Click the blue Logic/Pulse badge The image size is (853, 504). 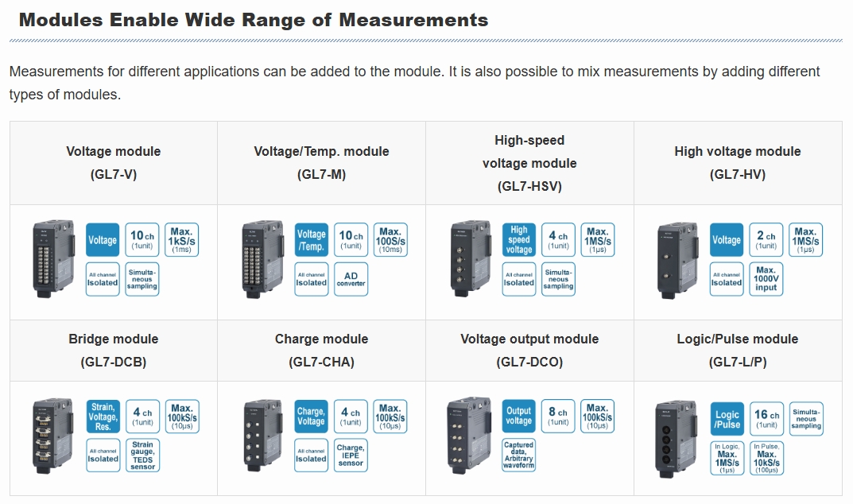727,419
